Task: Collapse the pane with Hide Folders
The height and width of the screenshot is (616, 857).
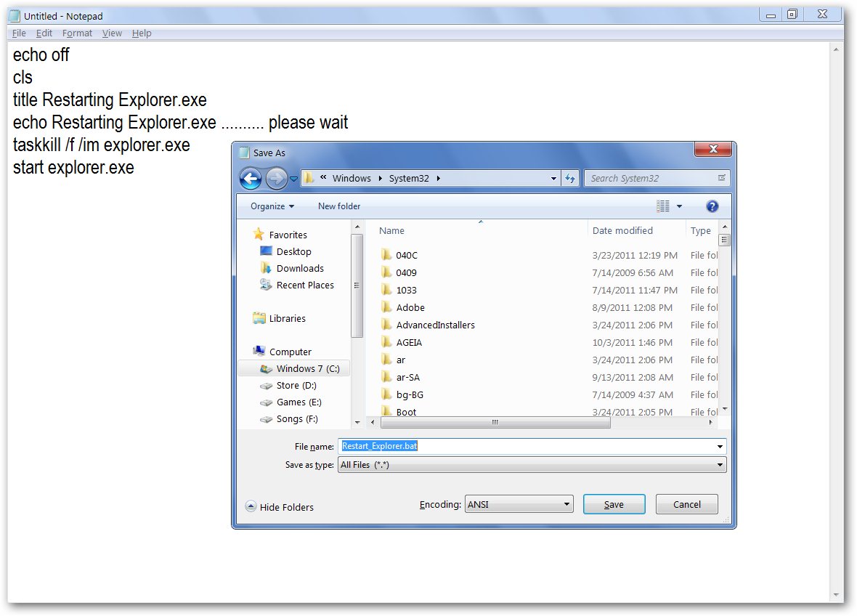Action: [280, 507]
